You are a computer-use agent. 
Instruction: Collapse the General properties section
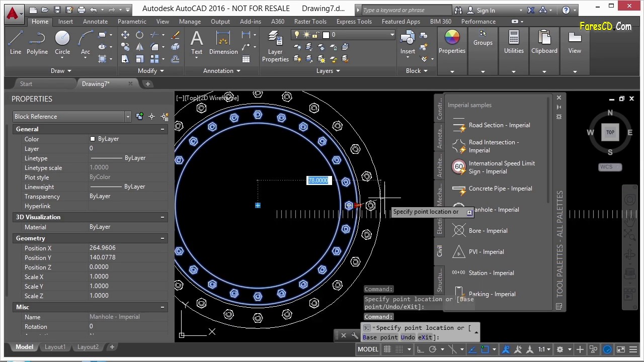click(163, 129)
